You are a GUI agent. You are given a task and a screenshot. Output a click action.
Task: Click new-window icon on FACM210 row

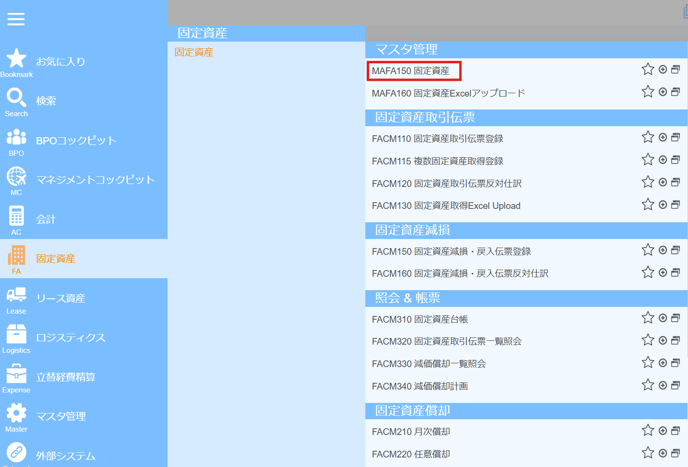676,431
